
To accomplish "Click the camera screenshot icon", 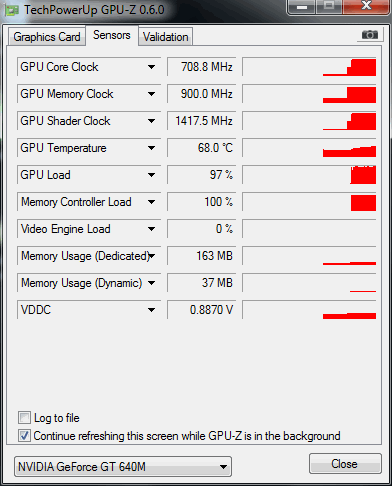I will (369, 34).
